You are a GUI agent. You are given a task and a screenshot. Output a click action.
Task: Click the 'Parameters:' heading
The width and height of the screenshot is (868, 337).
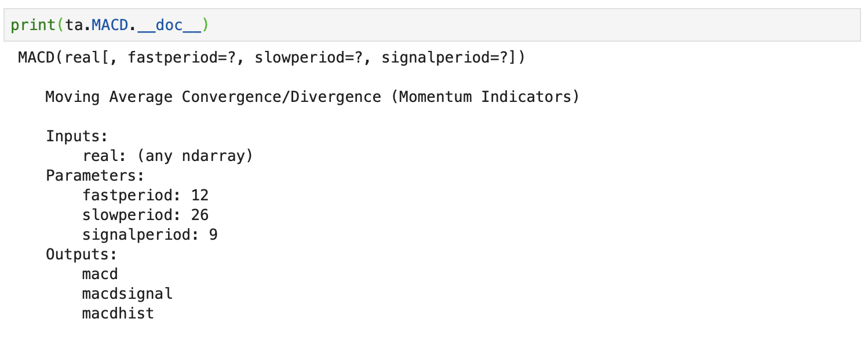click(x=95, y=175)
